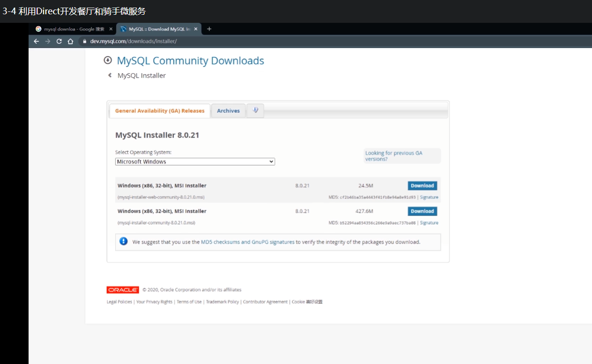The height and width of the screenshot is (364, 592).
Task: Click the browser forward arrow
Action: pos(48,41)
